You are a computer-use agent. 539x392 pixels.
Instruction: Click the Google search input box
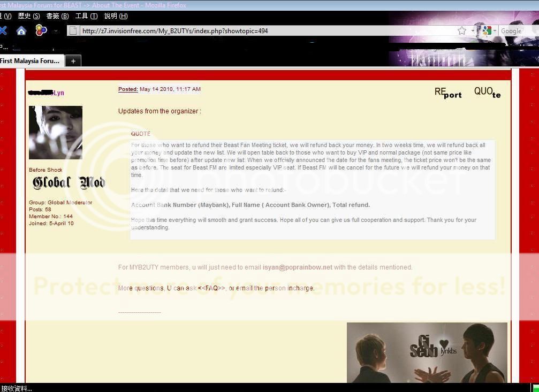point(518,31)
